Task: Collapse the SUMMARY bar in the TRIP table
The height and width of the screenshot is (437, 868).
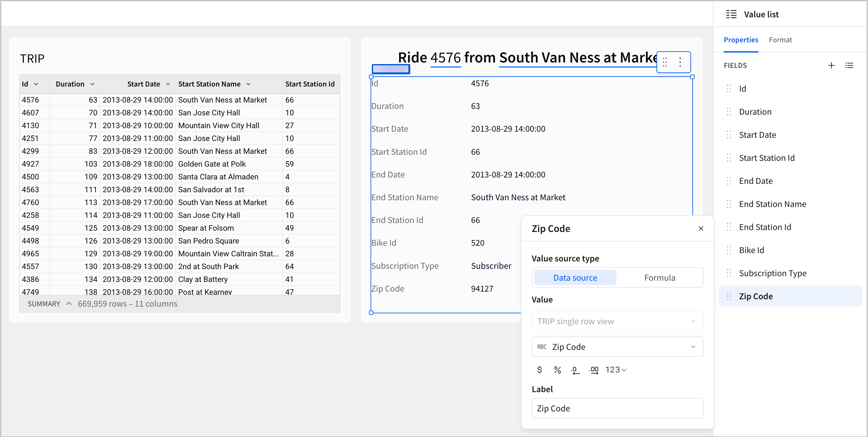Action: (x=69, y=303)
